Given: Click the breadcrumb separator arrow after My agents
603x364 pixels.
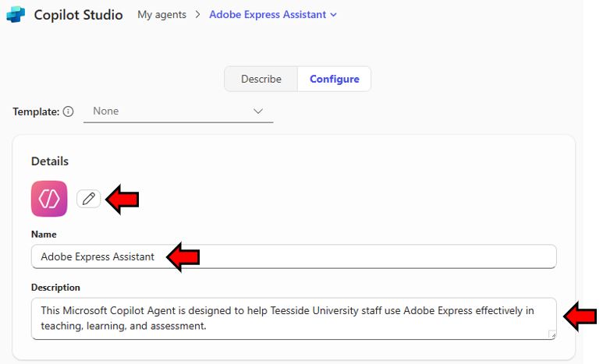Looking at the screenshot, I should 197,15.
